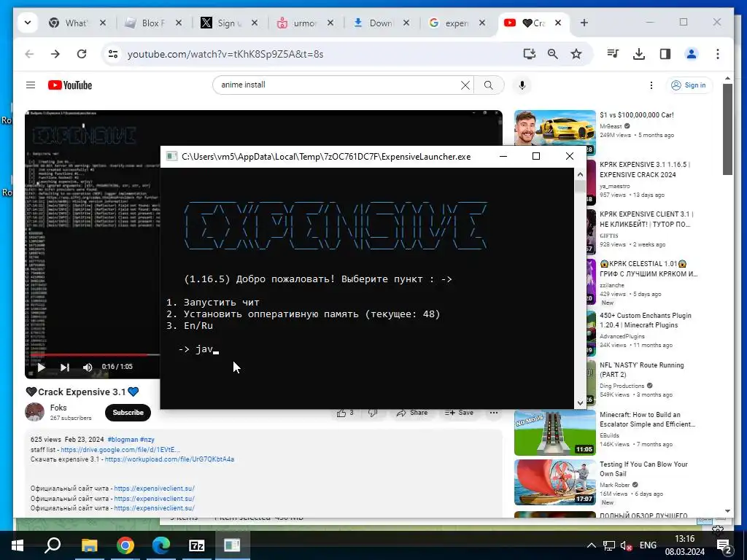Screen dimensions: 747x560
Task: Open the first expensiveclient.su link
Action: click(155, 489)
